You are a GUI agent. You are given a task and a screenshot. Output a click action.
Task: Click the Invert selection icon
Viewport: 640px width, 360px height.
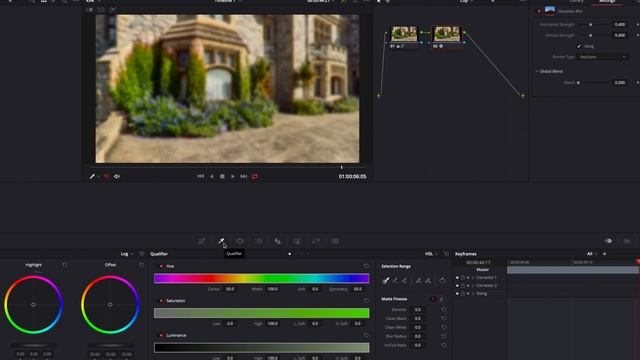(x=442, y=280)
